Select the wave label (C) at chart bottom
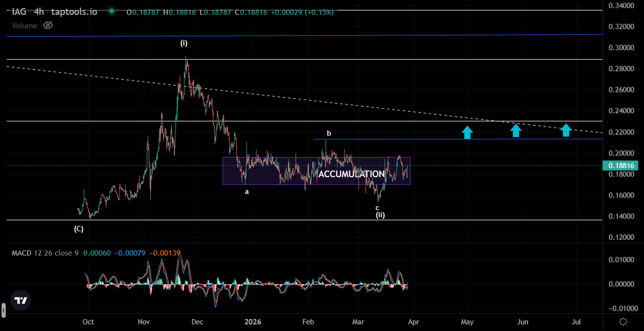Screen dimensions: 644x331 (78, 228)
